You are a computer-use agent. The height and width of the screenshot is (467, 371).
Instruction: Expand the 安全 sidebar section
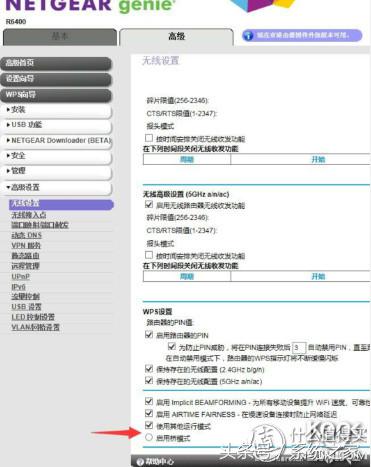click(56, 156)
